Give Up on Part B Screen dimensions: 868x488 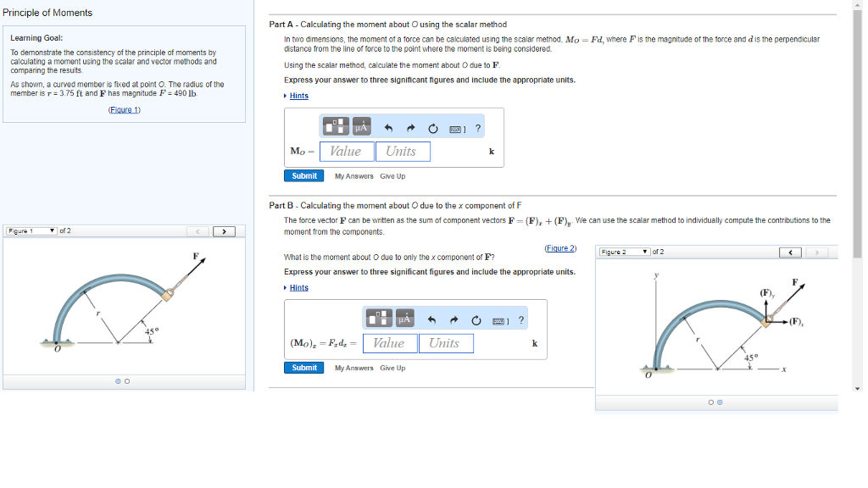pyautogui.click(x=392, y=368)
